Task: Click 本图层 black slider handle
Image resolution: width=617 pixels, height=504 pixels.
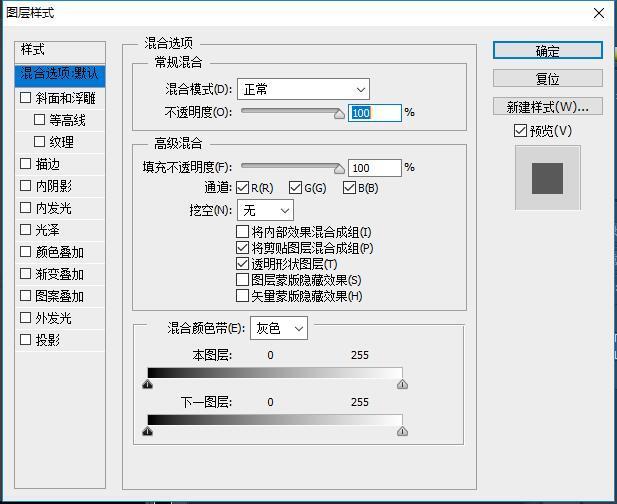Action: tap(148, 384)
